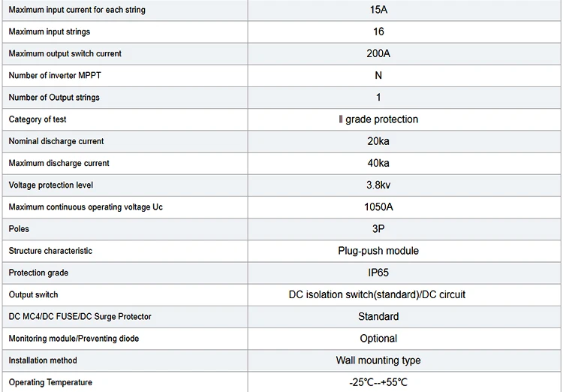
Task: Select the 'Optional' monitoring module value
Action: click(378, 339)
